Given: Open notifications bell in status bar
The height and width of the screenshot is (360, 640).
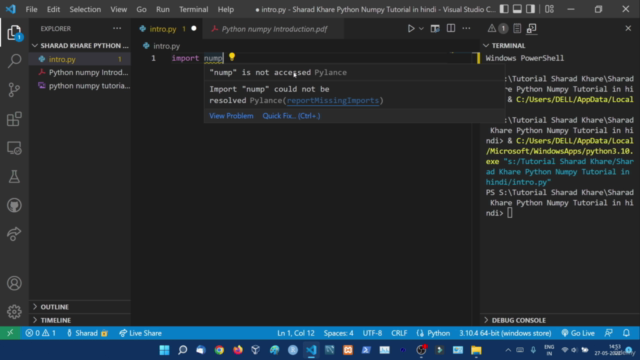Looking at the screenshot, I should 626,333.
